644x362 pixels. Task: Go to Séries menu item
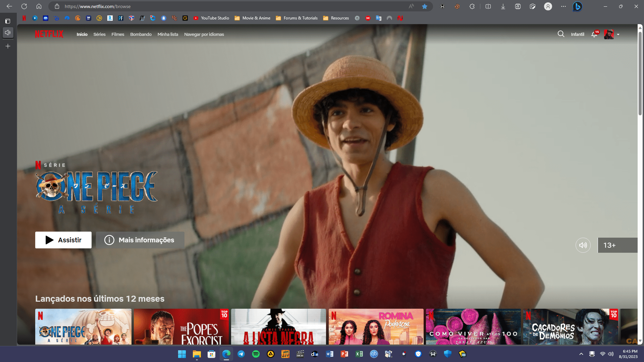[x=99, y=35]
